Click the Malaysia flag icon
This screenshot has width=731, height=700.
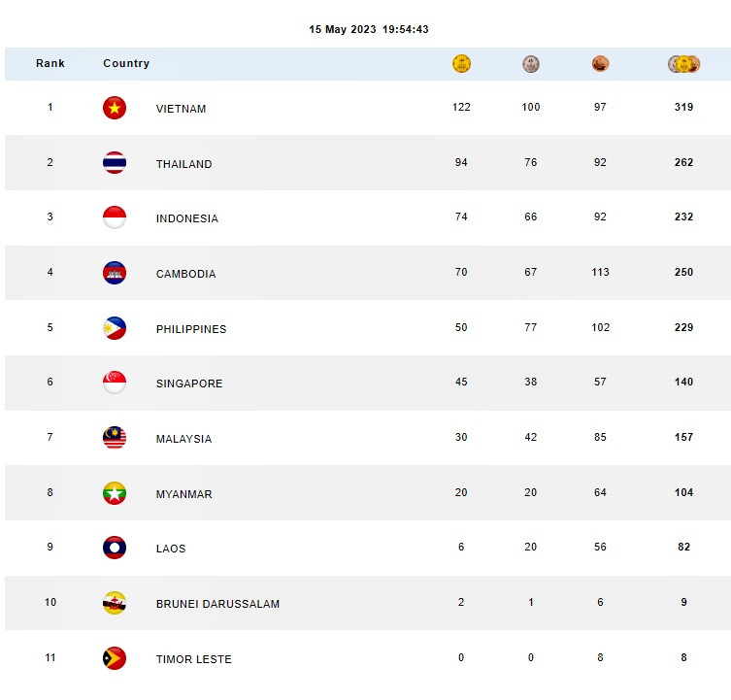pos(115,438)
